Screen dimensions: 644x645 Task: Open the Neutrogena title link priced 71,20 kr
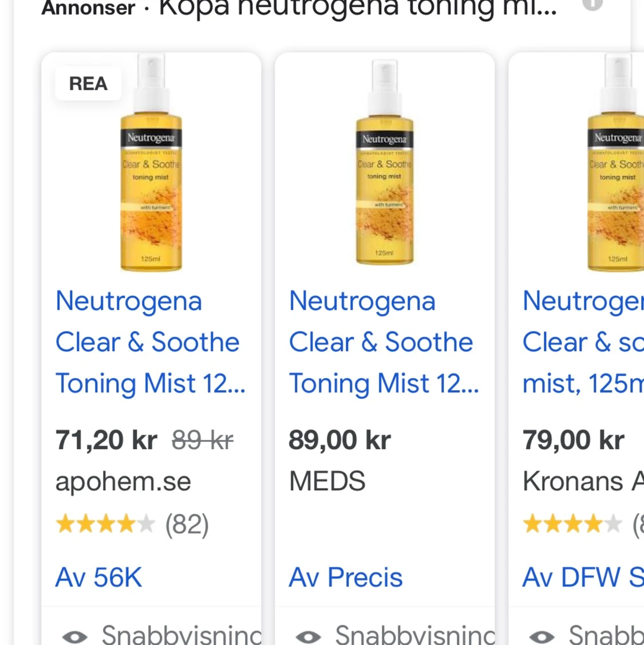point(150,342)
